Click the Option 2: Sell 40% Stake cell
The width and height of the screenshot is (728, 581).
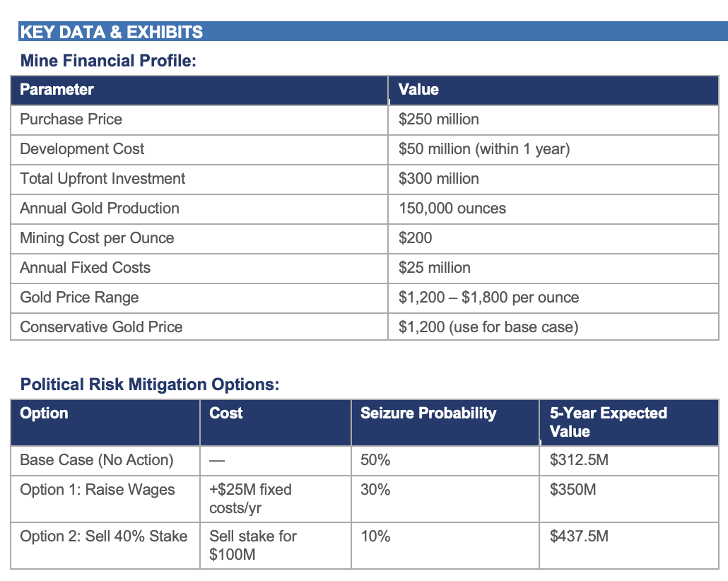click(105, 546)
